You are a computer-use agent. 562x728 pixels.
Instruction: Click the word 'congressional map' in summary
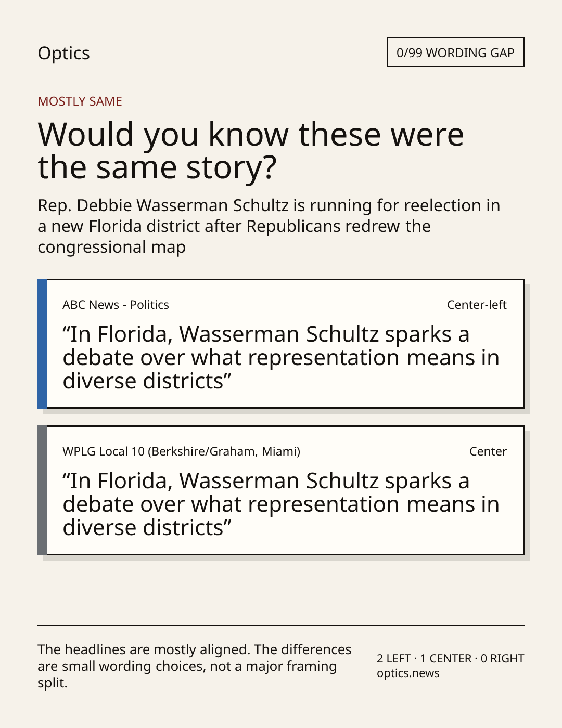pyautogui.click(x=111, y=247)
